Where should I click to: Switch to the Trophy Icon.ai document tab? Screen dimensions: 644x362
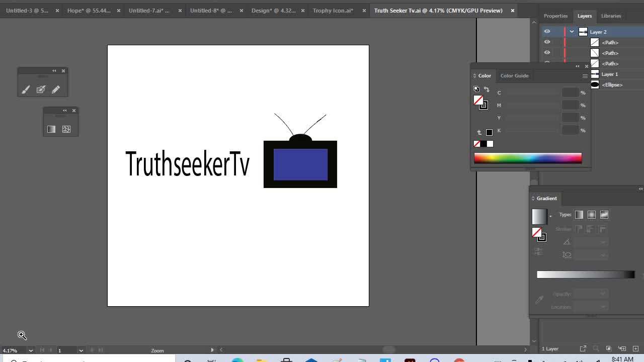pos(333,11)
